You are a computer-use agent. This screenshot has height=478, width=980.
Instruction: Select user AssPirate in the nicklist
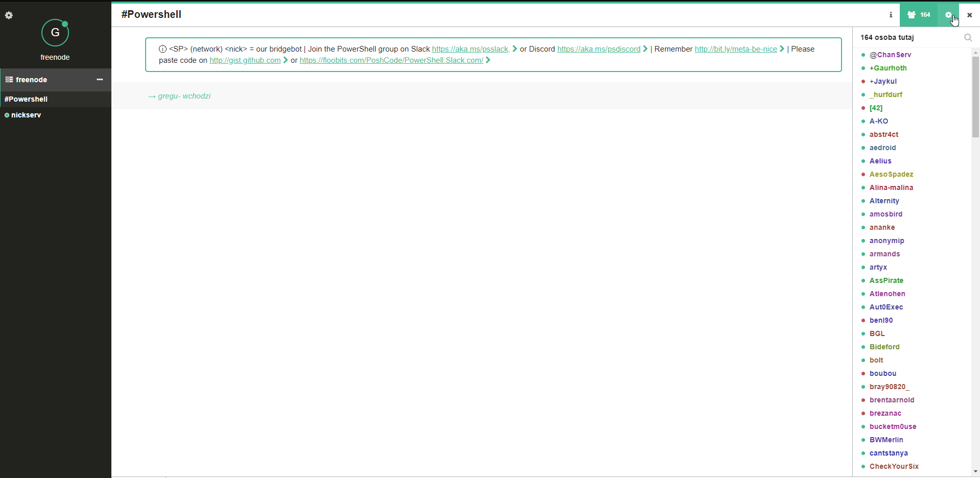point(886,280)
